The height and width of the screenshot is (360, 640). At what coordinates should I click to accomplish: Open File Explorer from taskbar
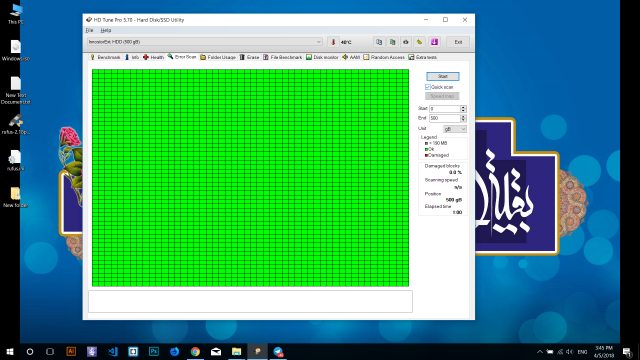[236, 351]
